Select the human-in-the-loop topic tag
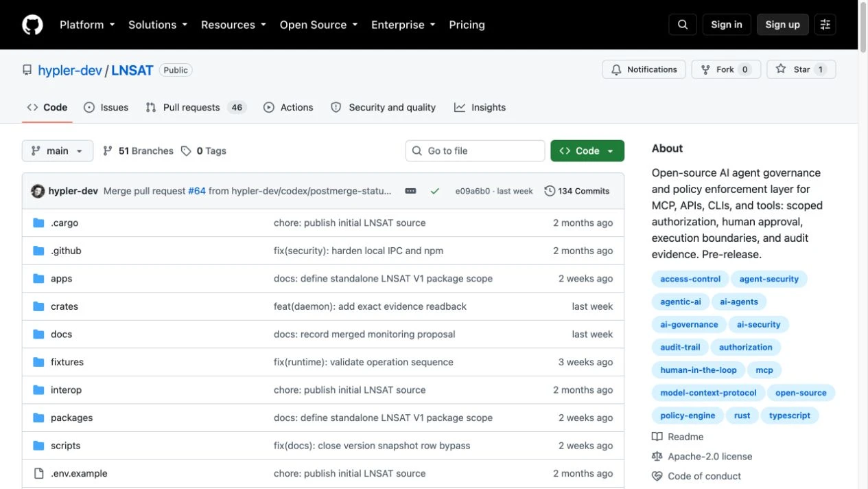Viewport: 868px width, 489px height. click(699, 370)
